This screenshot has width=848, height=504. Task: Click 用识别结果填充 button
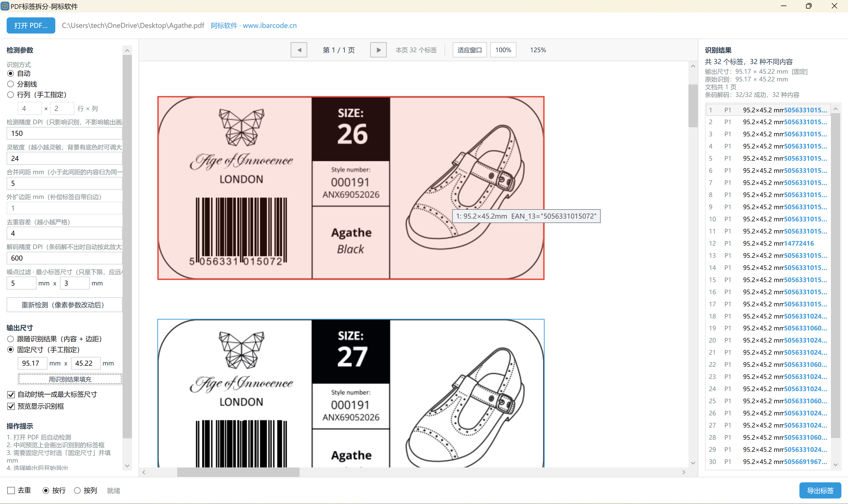(x=70, y=379)
